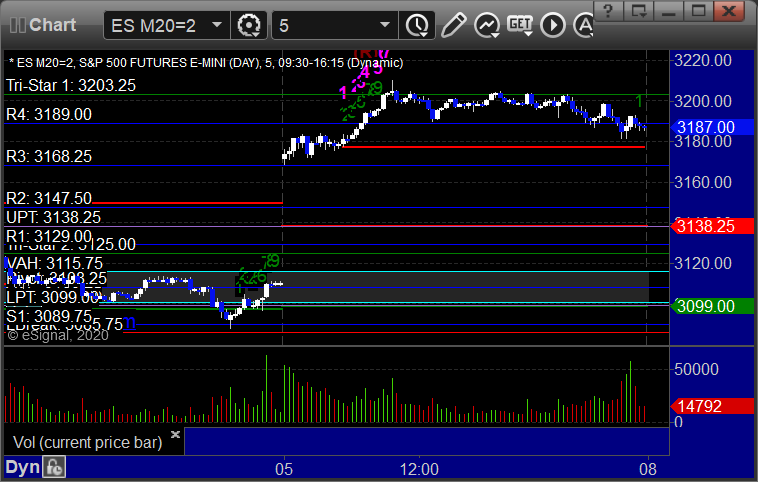Image resolution: width=758 pixels, height=482 pixels.
Task: Open the symbol settings gear icon
Action: (x=249, y=25)
